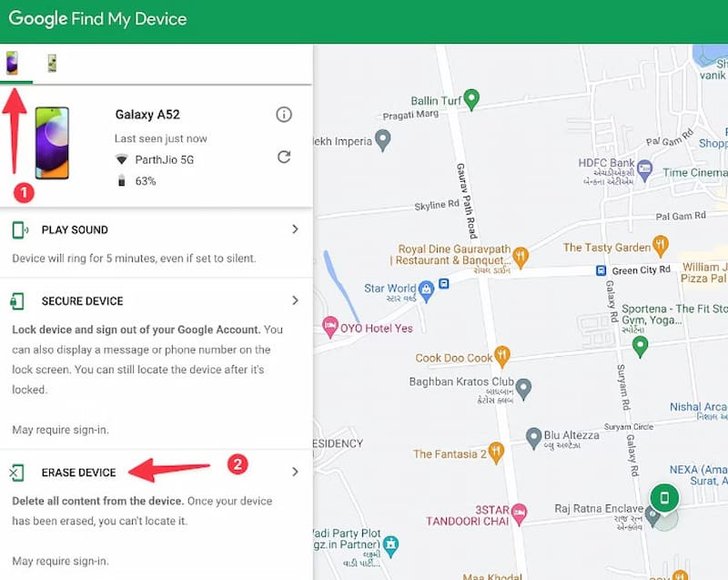
Task: Click the OYO Hotel Yes pin
Action: click(x=330, y=327)
